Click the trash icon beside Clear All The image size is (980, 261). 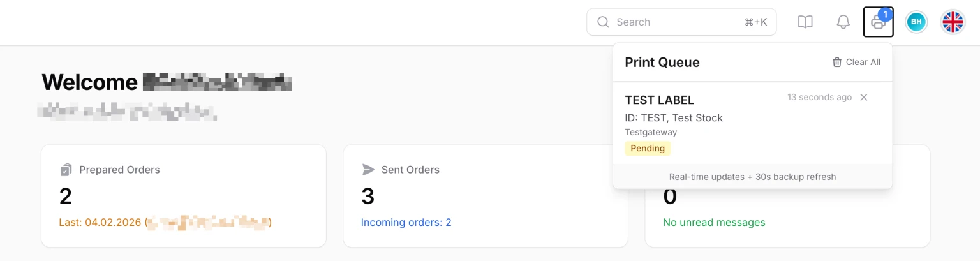[837, 62]
